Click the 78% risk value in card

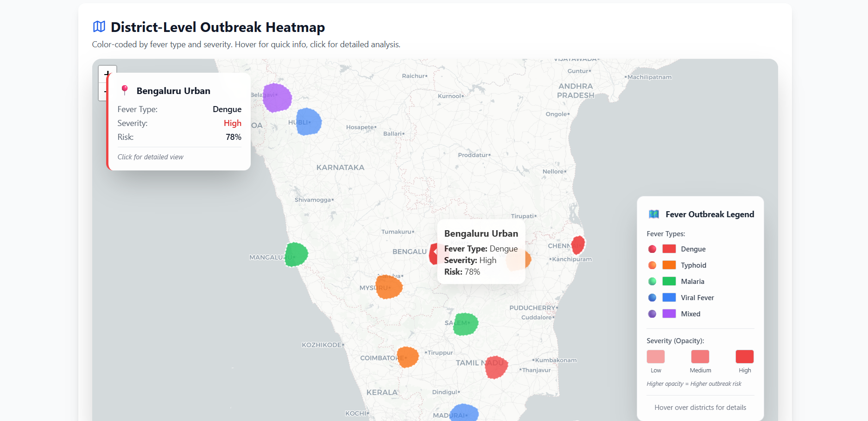point(234,137)
